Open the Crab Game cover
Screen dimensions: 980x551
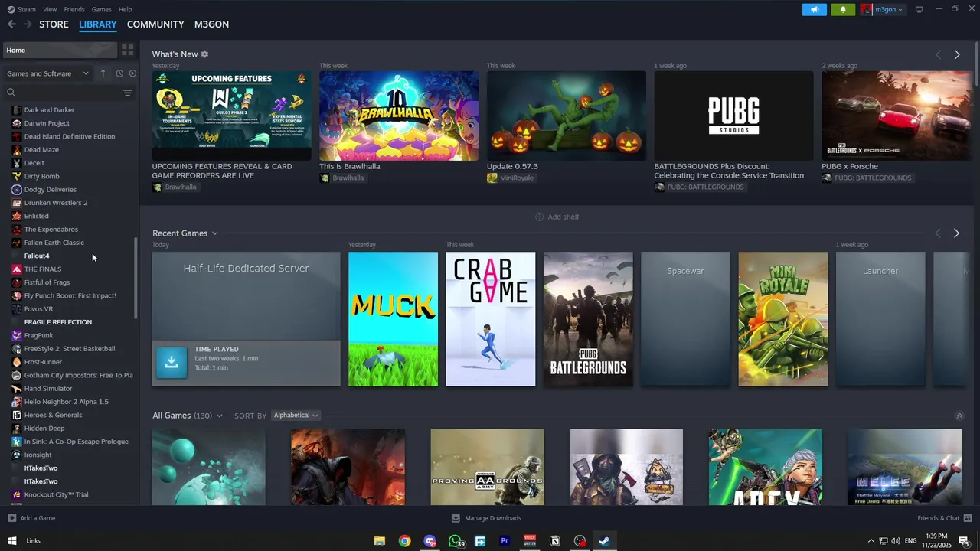point(491,319)
